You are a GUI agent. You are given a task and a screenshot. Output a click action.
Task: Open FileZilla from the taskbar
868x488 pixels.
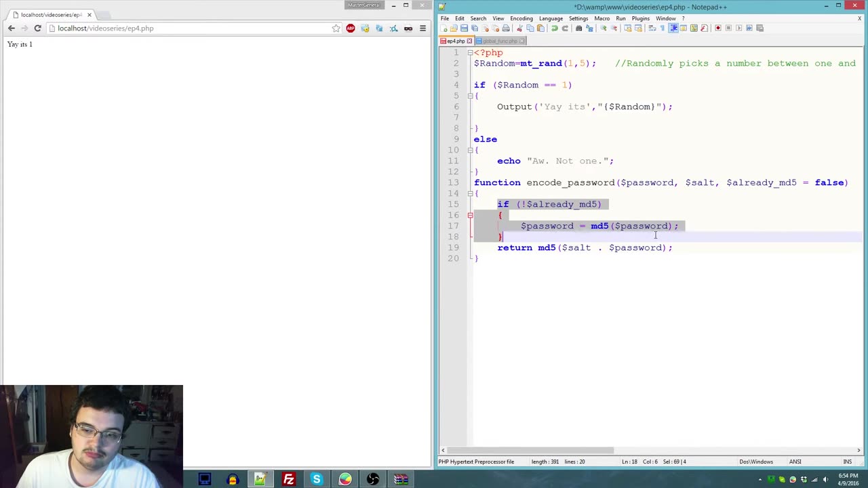coord(288,480)
